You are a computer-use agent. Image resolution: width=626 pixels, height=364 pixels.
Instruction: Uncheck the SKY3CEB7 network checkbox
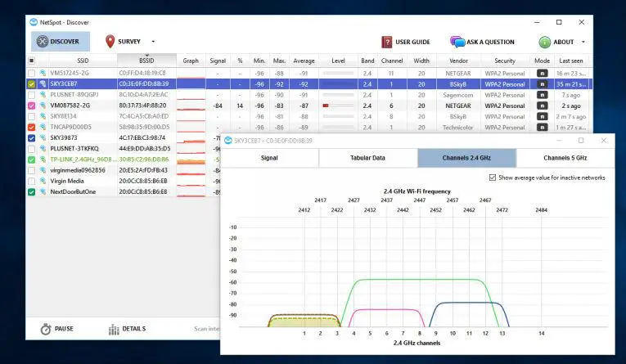point(32,84)
